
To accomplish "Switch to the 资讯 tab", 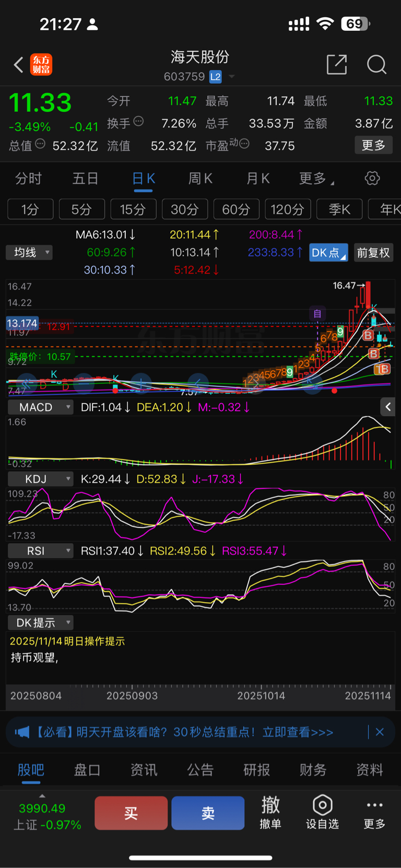I will point(144,770).
